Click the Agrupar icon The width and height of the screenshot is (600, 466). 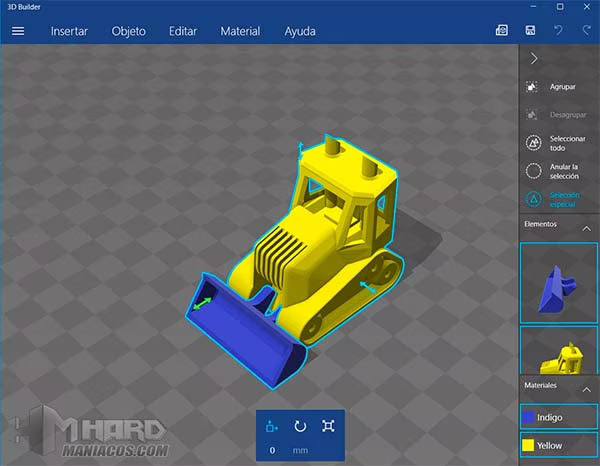click(532, 87)
